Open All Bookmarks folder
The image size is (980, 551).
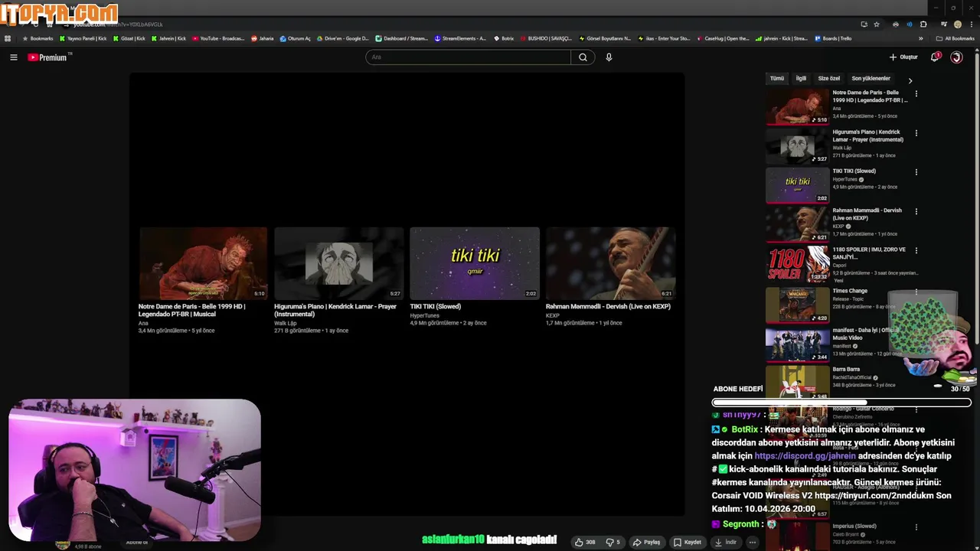pos(955,38)
